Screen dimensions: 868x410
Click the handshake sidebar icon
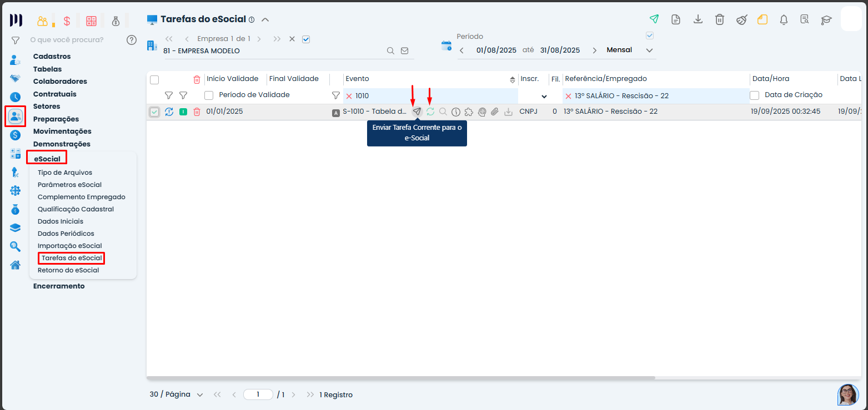coord(16,78)
